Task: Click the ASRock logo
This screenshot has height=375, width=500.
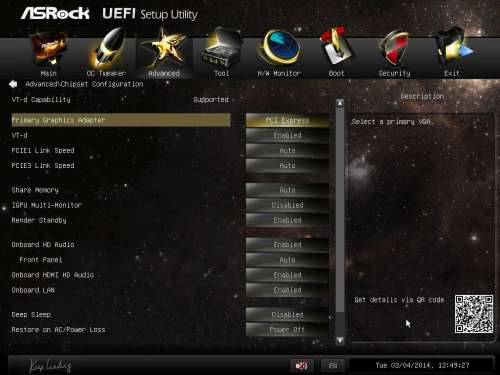Action: (x=55, y=13)
